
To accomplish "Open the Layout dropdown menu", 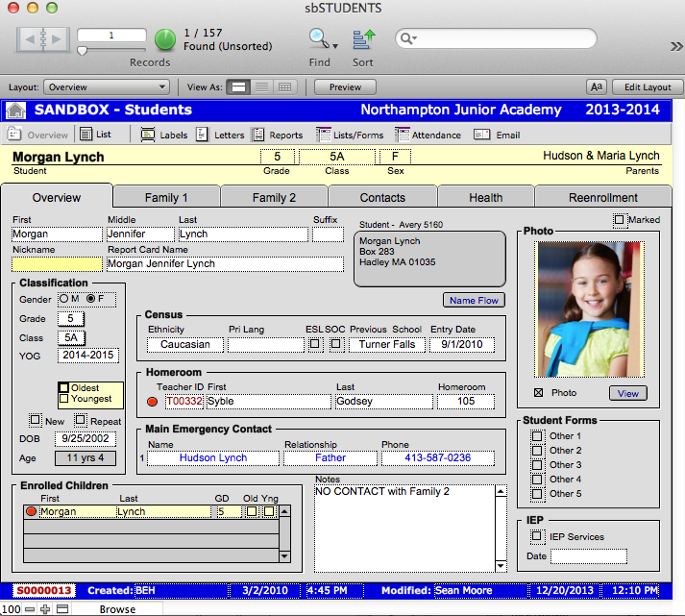I will pyautogui.click(x=108, y=87).
